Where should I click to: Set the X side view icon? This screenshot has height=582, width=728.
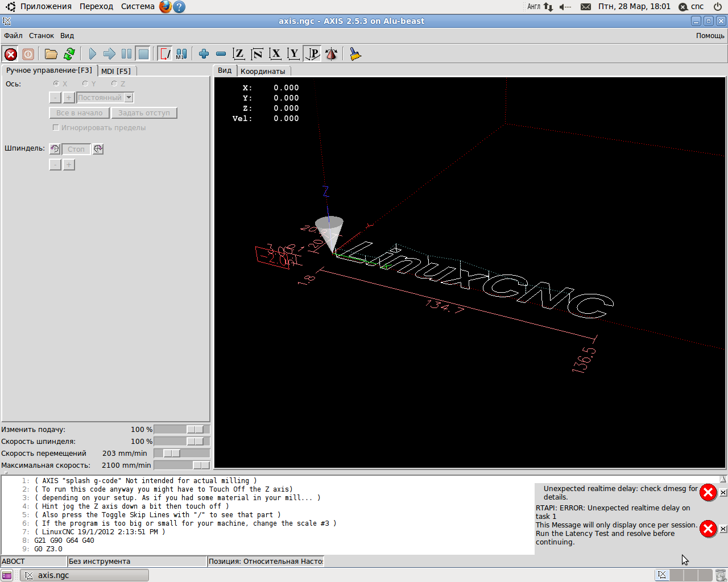pos(276,54)
